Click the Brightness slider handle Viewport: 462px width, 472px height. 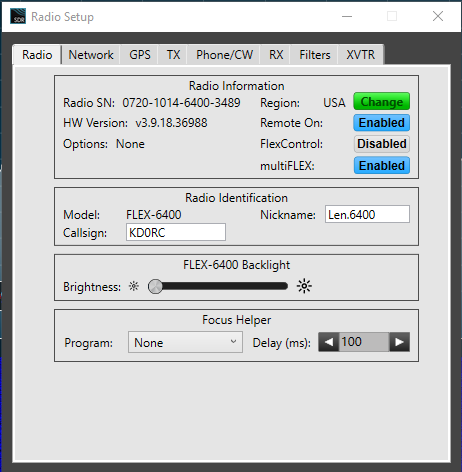click(155, 286)
